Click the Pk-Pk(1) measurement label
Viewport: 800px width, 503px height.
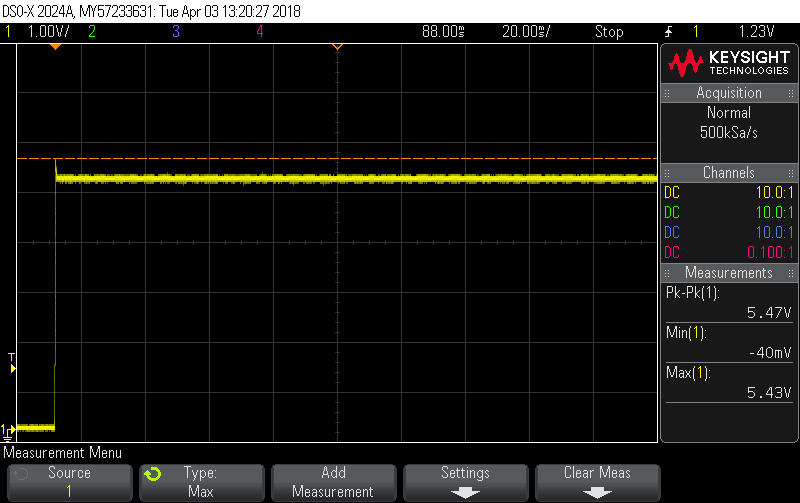pyautogui.click(x=692, y=293)
